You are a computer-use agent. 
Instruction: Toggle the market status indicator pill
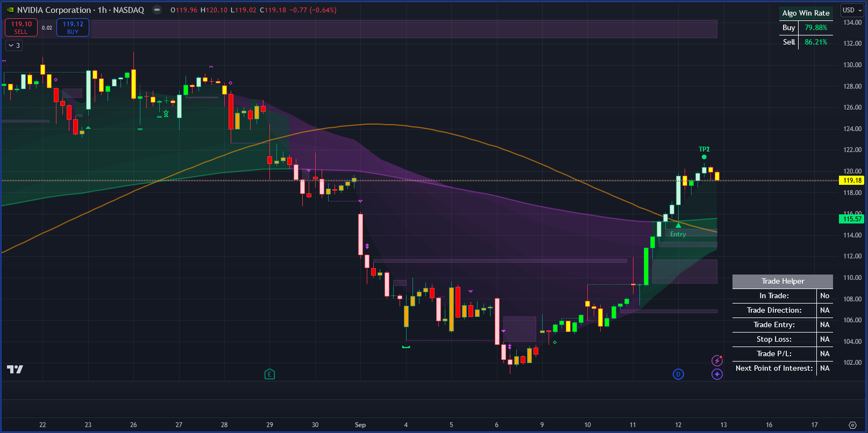pos(156,10)
